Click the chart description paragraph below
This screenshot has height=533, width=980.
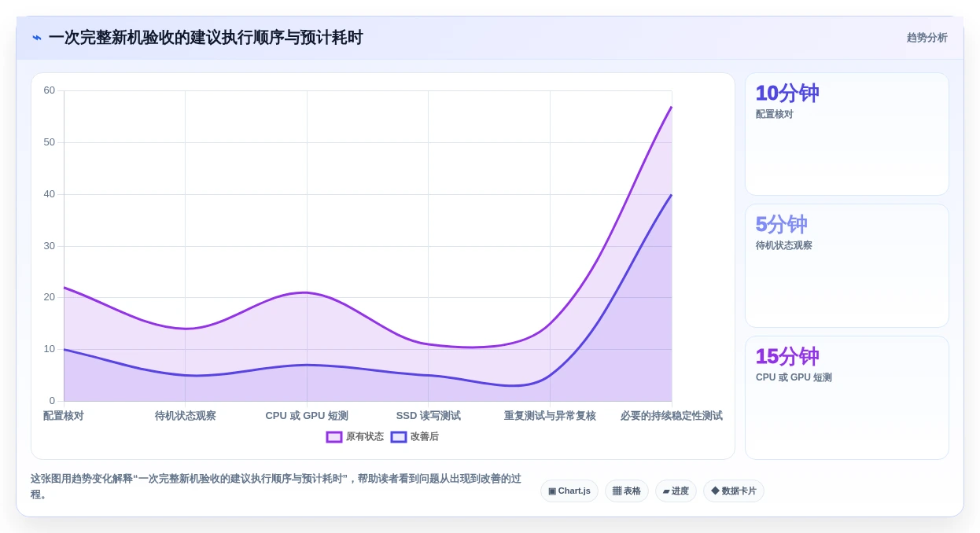[x=276, y=487]
